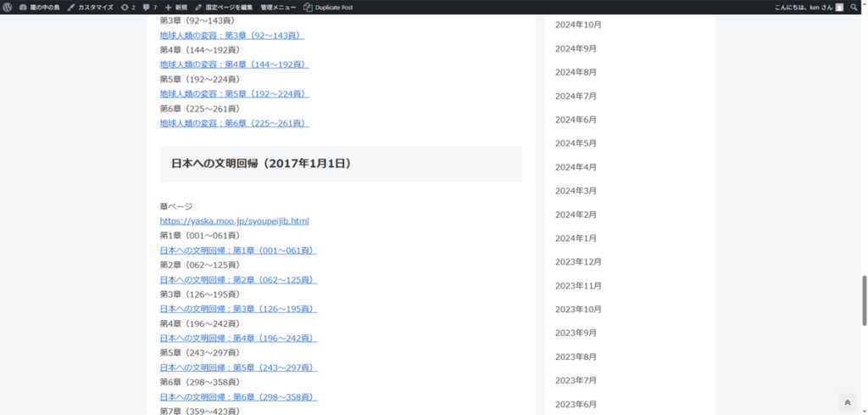Open the カスタマイズ customizer

click(x=90, y=7)
